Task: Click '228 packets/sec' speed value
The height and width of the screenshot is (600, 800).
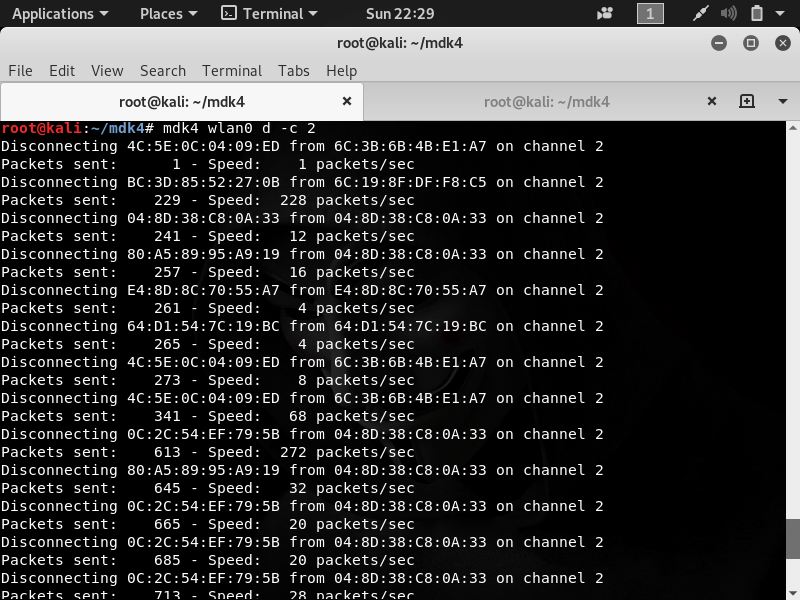Action: pyautogui.click(x=347, y=200)
